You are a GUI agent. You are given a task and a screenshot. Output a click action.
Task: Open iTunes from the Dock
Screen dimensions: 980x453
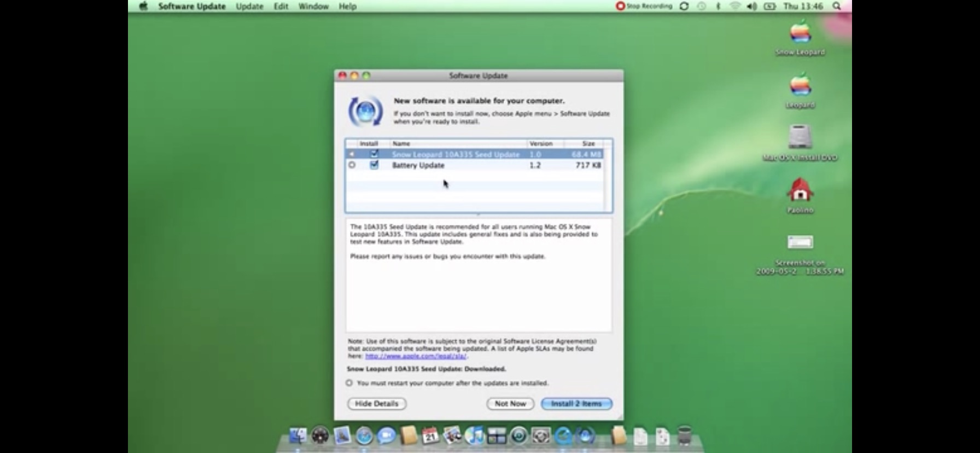click(475, 436)
